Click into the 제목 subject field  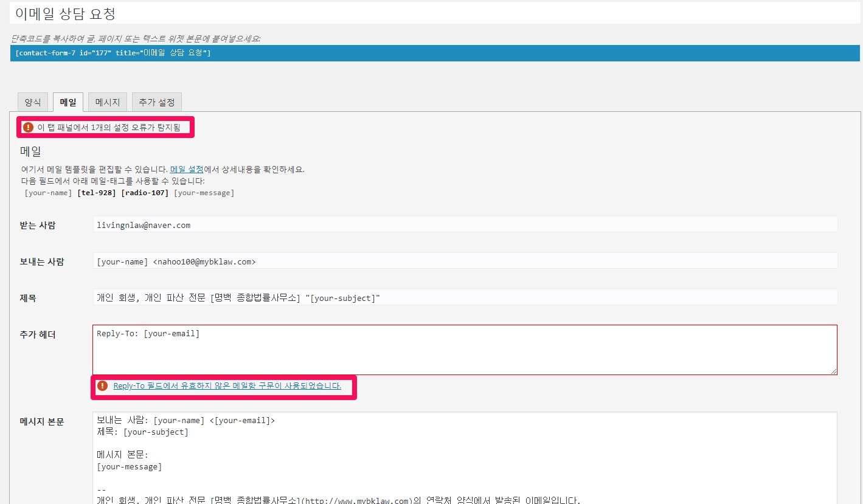[465, 298]
